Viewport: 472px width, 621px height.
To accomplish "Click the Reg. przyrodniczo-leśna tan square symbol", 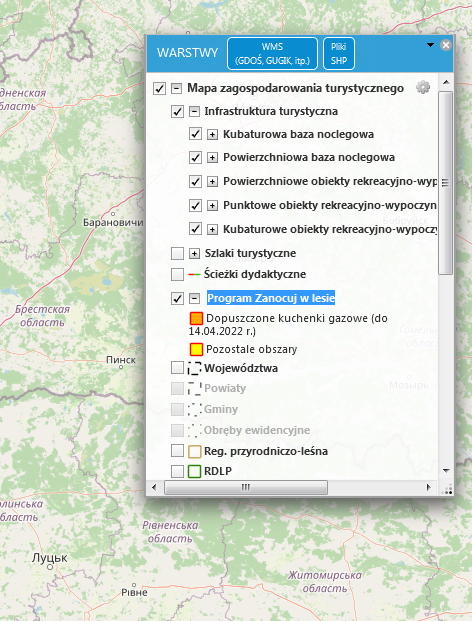I will click(x=194, y=451).
